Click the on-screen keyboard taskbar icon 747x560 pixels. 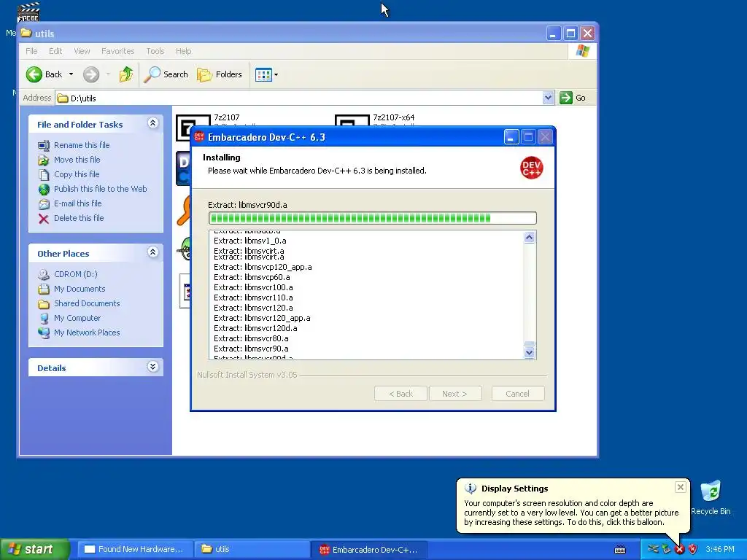620,550
